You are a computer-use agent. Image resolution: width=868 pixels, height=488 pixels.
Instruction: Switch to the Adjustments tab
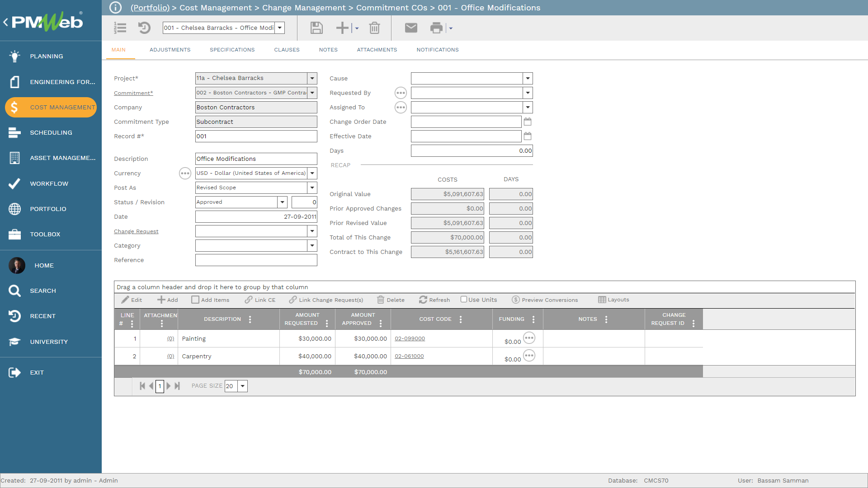click(x=170, y=50)
